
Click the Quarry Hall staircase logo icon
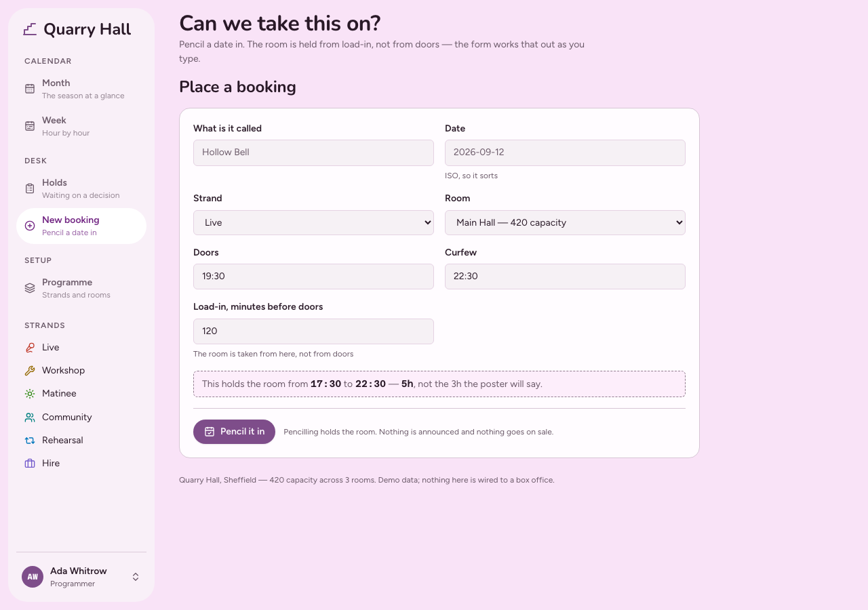pyautogui.click(x=30, y=29)
